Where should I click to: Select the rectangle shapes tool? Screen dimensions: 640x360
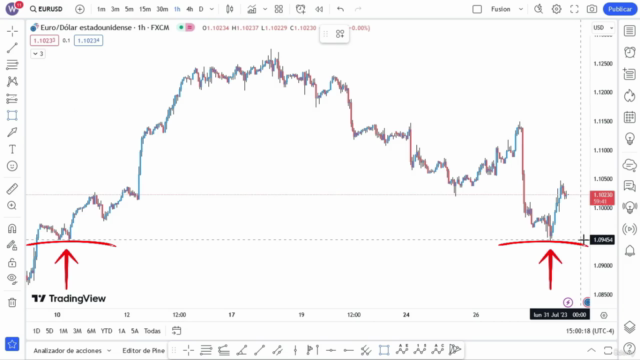[12, 116]
